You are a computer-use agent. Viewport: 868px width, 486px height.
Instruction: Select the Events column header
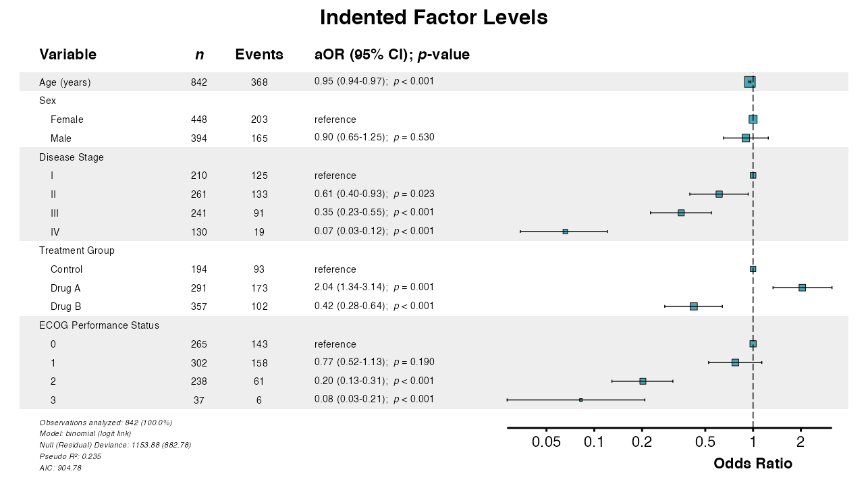point(259,55)
